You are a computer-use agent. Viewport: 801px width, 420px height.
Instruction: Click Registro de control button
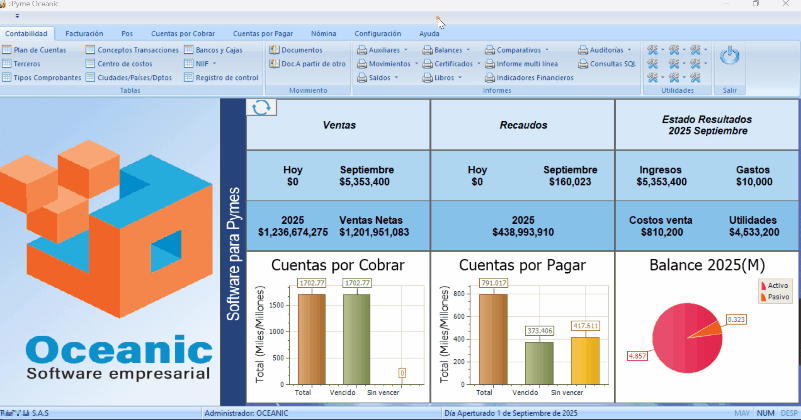click(x=226, y=77)
